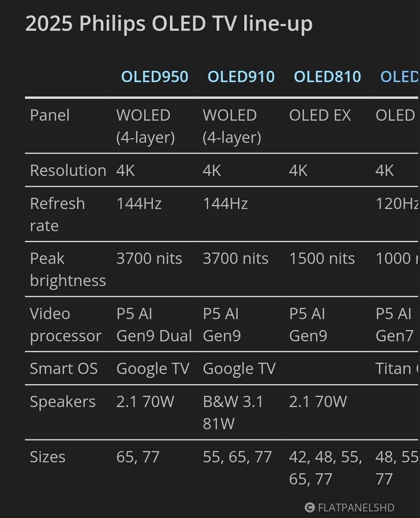This screenshot has width=420, height=518.
Task: Select the Sizes row label
Action: [47, 457]
